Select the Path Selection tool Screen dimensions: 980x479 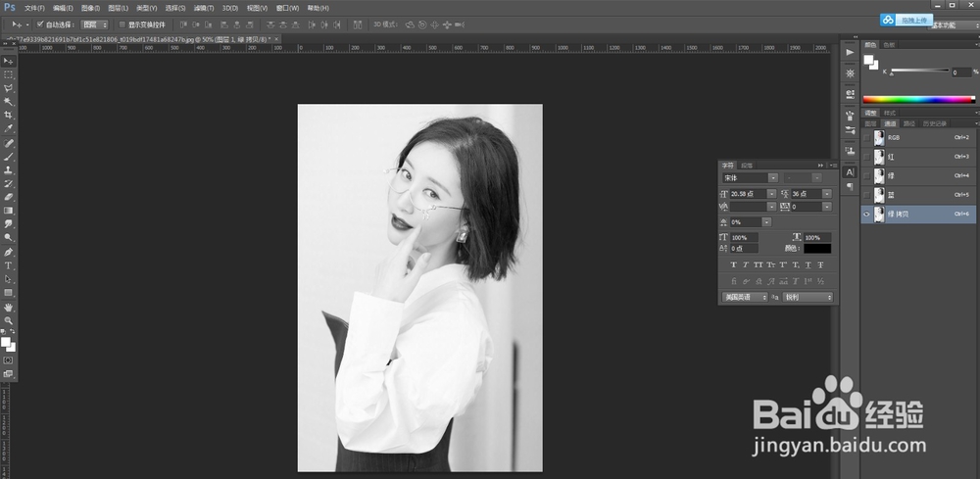click(8, 279)
